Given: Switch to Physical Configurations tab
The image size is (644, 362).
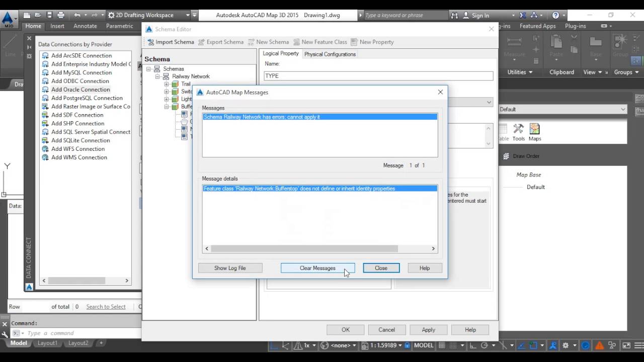Looking at the screenshot, I should pos(330,54).
